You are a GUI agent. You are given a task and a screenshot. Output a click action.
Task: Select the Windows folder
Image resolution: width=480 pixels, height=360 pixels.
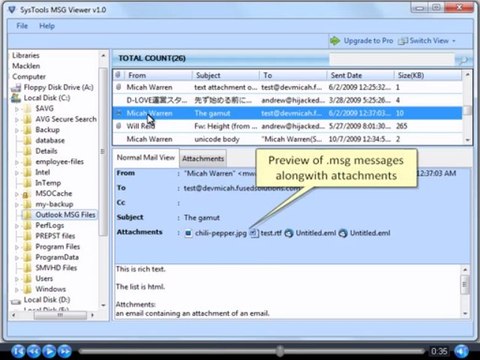[x=51, y=289]
